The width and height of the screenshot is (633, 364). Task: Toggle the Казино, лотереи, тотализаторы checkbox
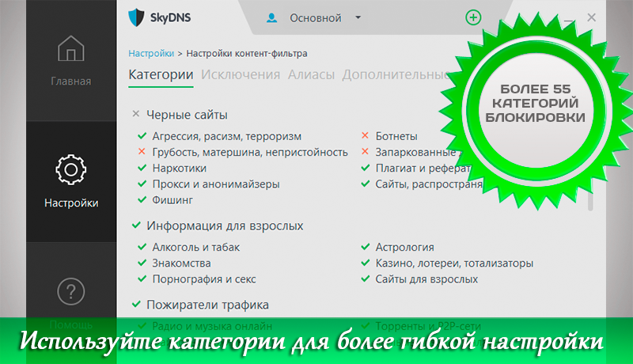(x=365, y=263)
